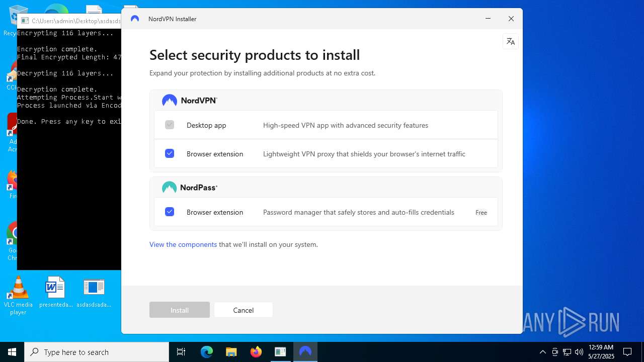
Task: Click 'Encryption complete.' line in console
Action: coord(57,49)
